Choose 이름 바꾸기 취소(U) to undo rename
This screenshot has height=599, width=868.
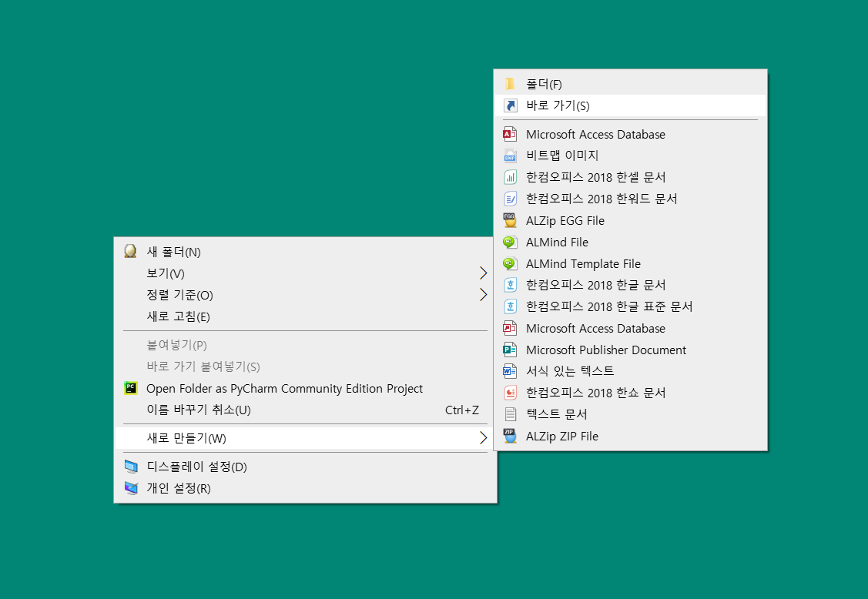tap(305, 410)
